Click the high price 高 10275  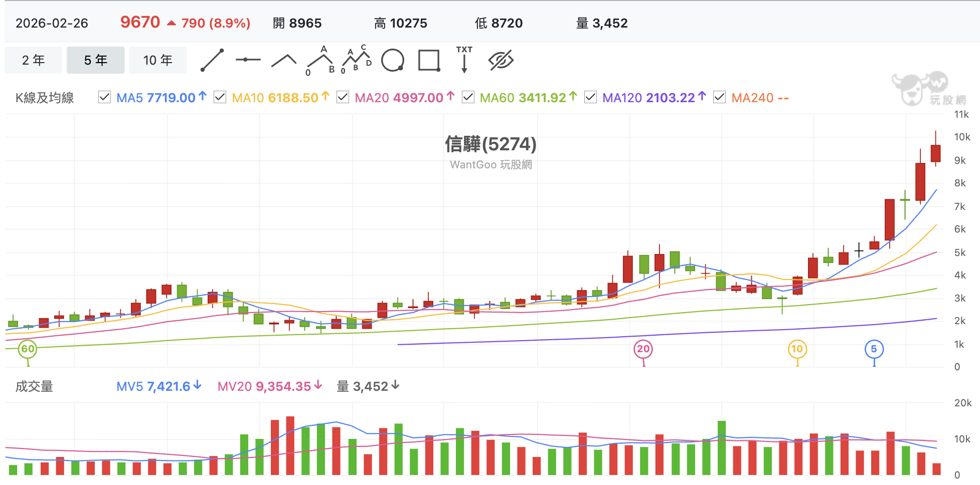pos(400,23)
